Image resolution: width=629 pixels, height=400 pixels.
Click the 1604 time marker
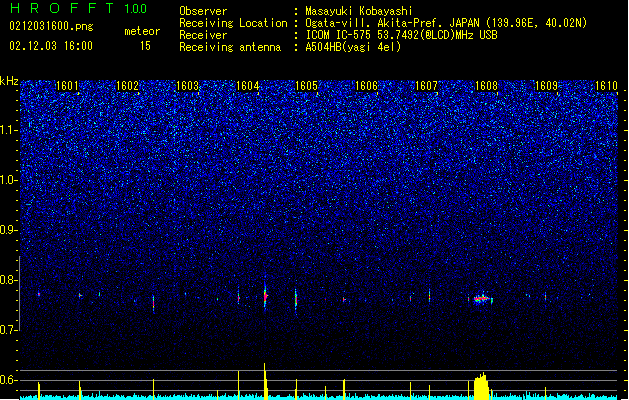pos(248,86)
